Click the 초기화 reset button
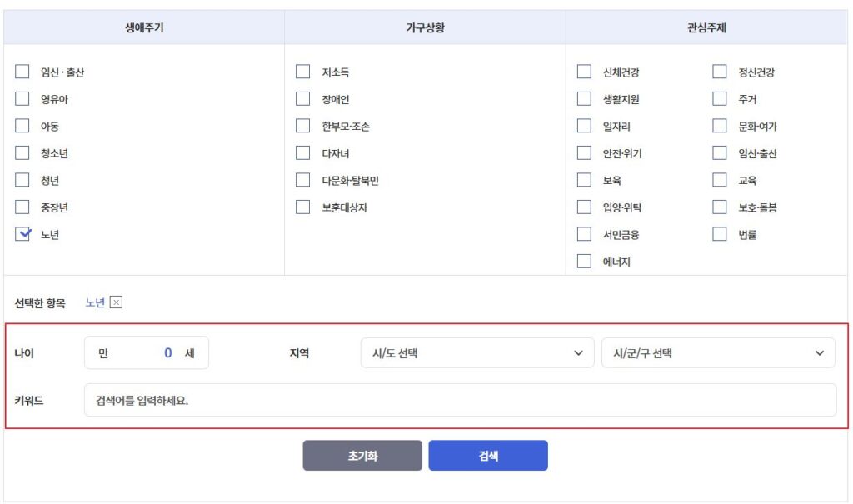 [362, 456]
